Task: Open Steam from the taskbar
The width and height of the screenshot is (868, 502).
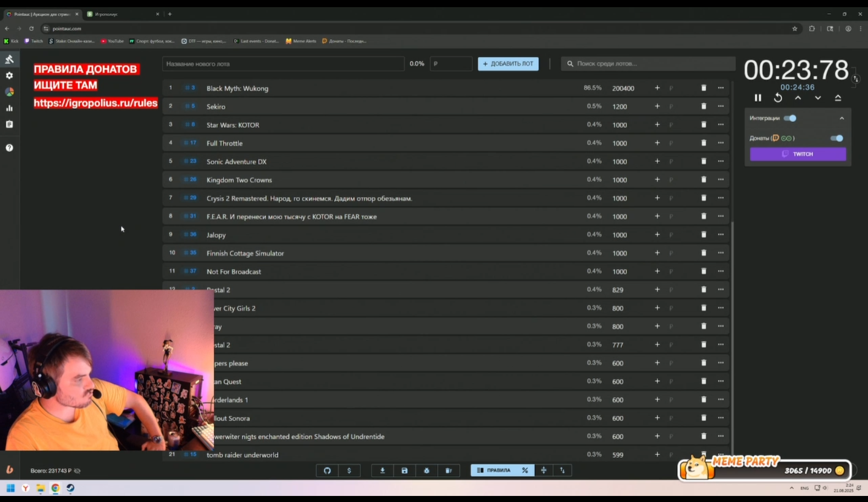Action: pos(70,488)
